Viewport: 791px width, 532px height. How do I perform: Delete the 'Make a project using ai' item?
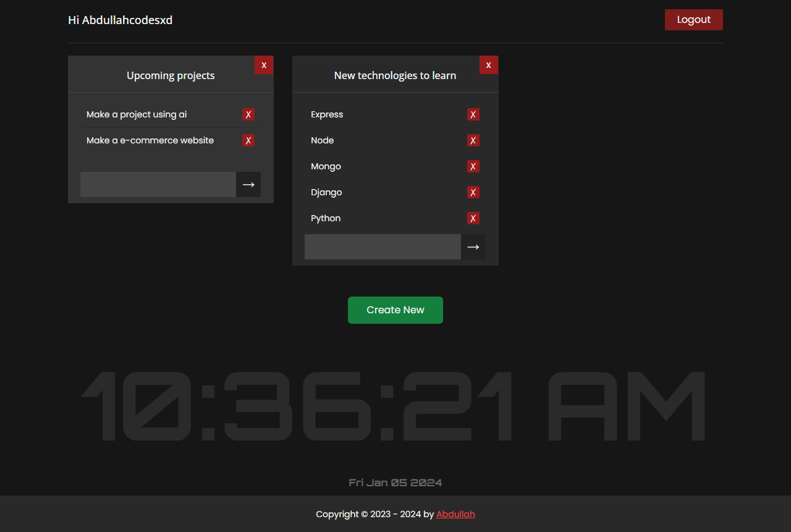click(x=248, y=114)
